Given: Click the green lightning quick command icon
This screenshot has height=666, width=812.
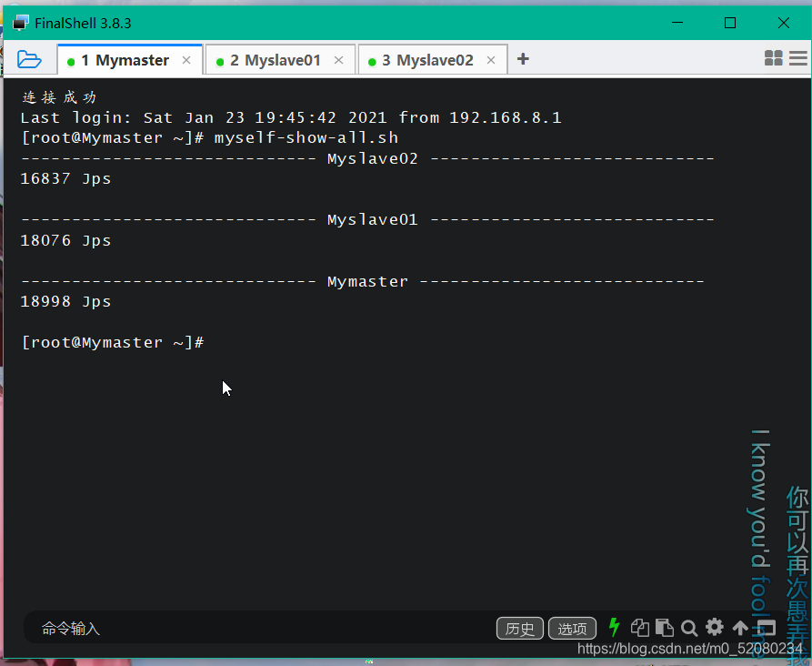Looking at the screenshot, I should [614, 627].
